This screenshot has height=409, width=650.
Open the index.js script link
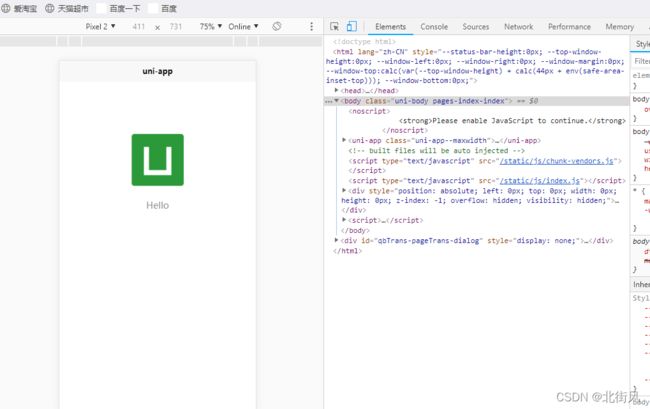[x=539, y=181]
